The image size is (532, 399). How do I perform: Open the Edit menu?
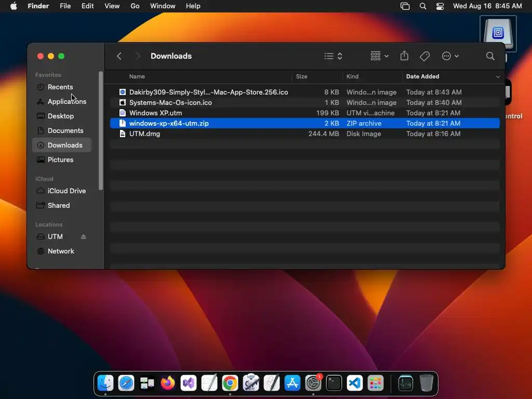coord(87,6)
